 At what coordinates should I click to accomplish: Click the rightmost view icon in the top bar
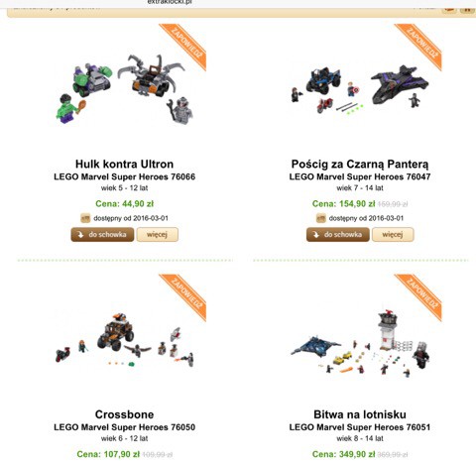click(467, 9)
